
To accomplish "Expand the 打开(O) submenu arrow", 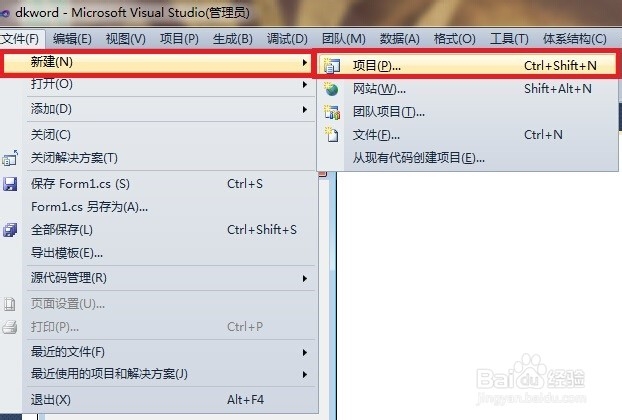I will tap(305, 84).
